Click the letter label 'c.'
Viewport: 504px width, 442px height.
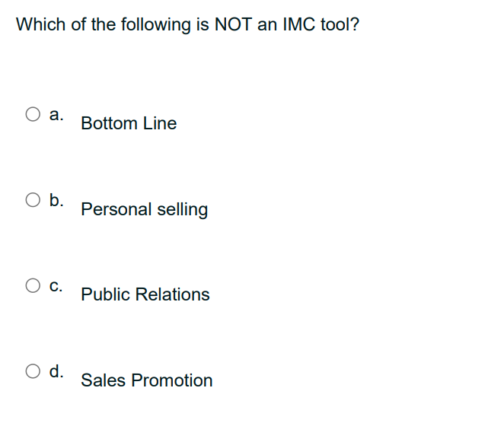(56, 286)
